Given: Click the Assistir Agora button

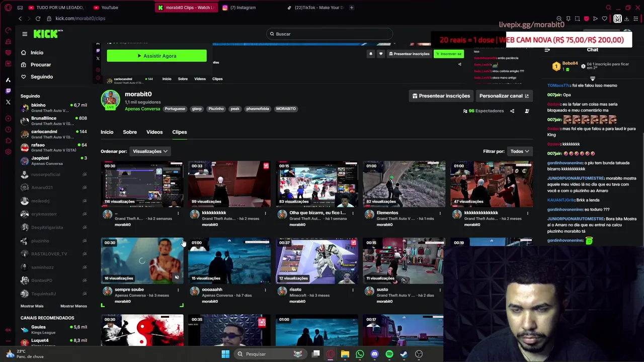Looking at the screenshot, I should coord(156,56).
